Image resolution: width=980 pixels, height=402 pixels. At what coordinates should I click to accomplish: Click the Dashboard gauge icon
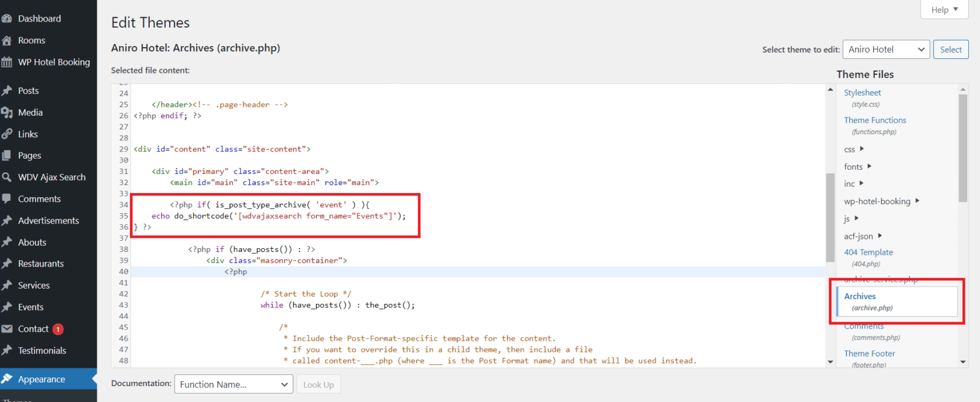tap(7, 18)
